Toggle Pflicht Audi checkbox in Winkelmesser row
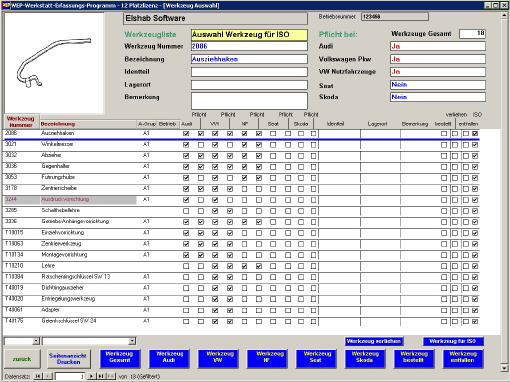Screen dimensions: 510x382 tap(201, 145)
